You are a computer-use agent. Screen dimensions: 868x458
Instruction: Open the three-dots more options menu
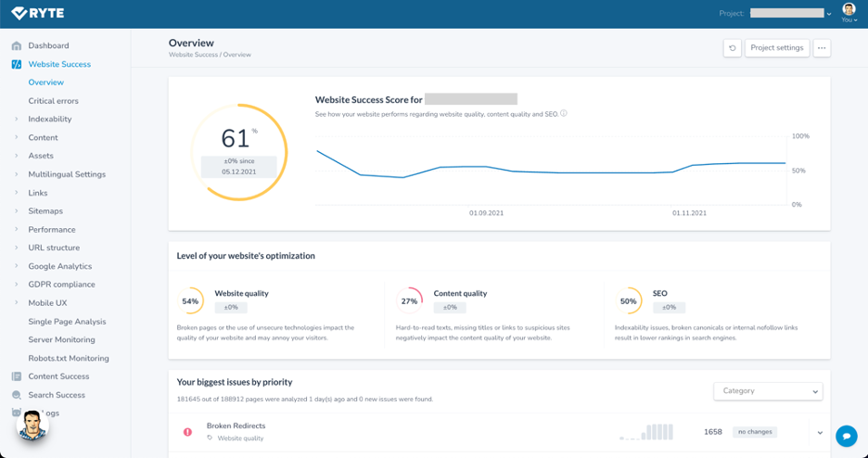point(822,48)
